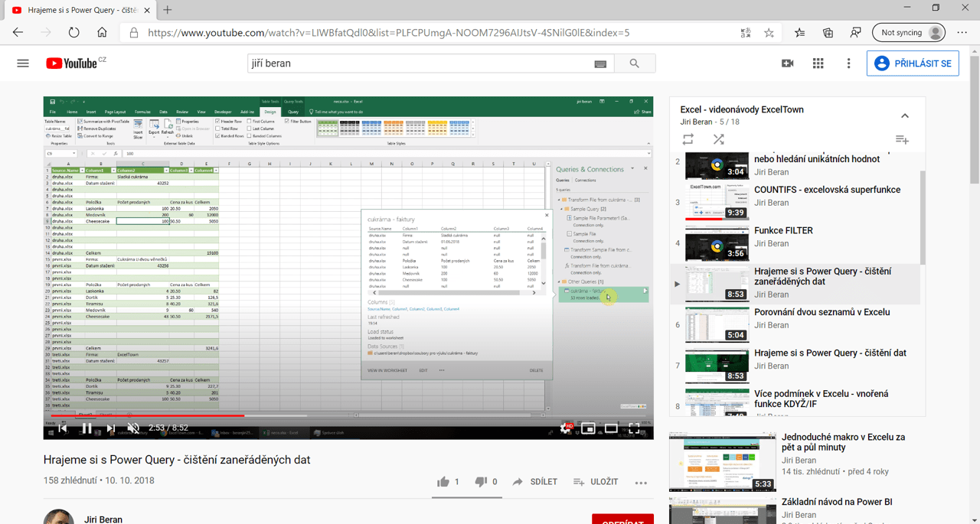Select the Hrajeme si s Power Query browser tab
Screen dimensions: 980x524
tap(80, 10)
